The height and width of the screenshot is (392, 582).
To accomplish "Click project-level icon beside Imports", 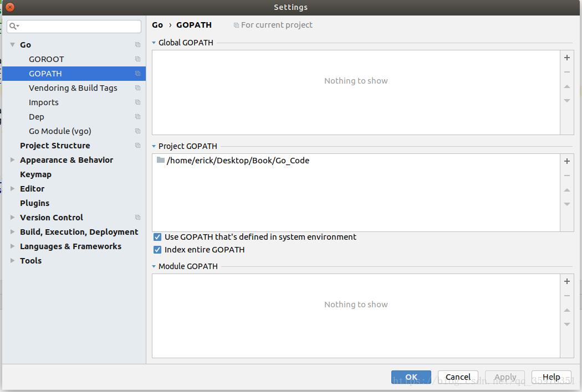I will click(137, 102).
